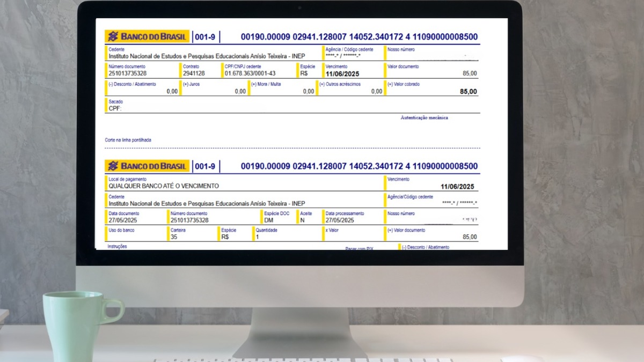Click the Vencimento date 11/06/2025 beside Local de pagamento
Image resolution: width=644 pixels, height=362 pixels.
(x=457, y=187)
